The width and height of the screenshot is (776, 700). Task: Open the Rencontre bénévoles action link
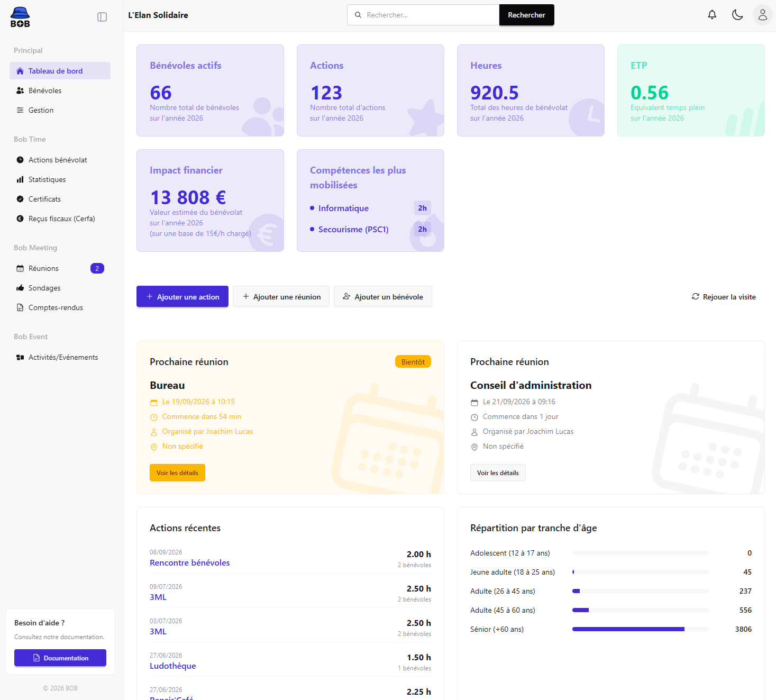pos(190,562)
